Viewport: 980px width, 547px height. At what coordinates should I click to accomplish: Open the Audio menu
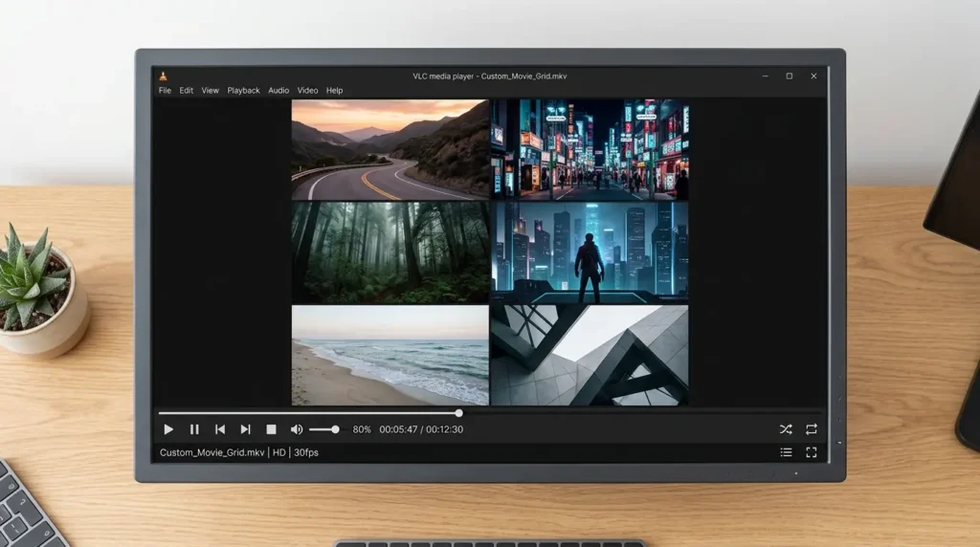pos(278,91)
